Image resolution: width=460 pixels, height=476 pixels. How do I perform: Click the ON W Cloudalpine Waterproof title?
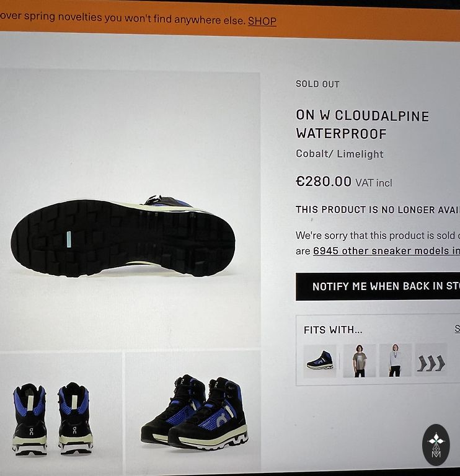[362, 125]
